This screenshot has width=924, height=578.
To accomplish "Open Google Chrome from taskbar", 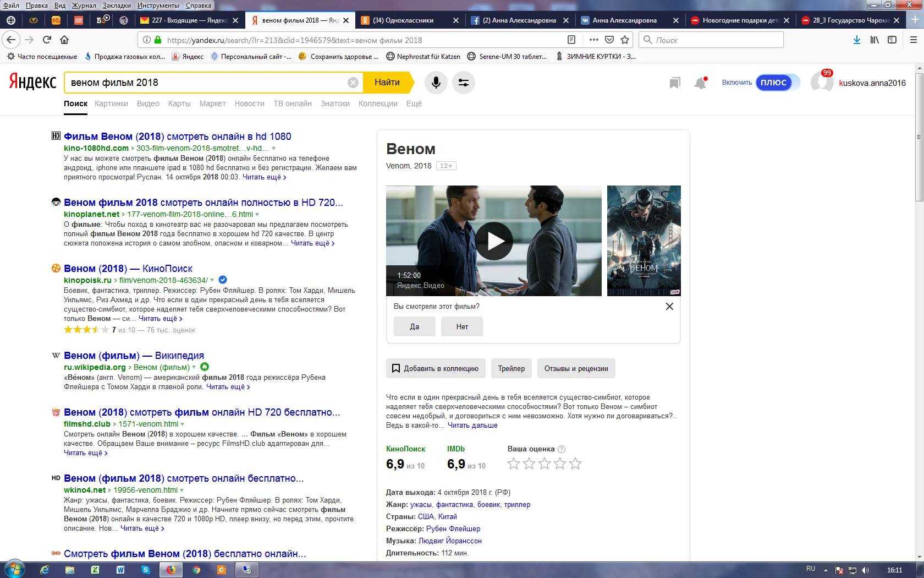I will (196, 570).
